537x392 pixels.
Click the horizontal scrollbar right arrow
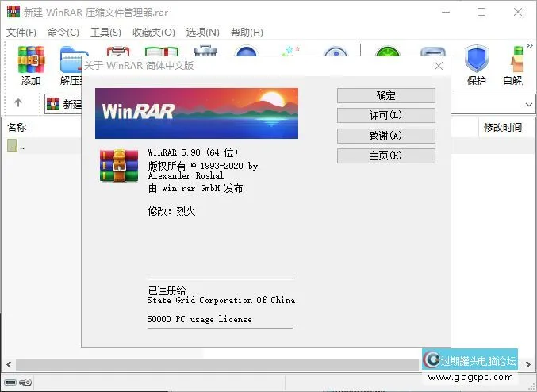tap(528, 364)
